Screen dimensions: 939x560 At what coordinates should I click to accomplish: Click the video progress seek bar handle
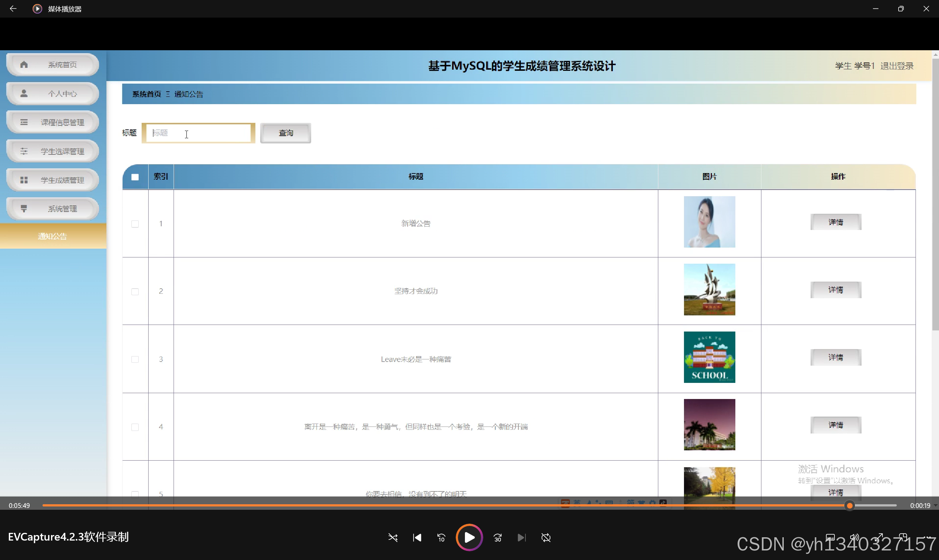[849, 505]
